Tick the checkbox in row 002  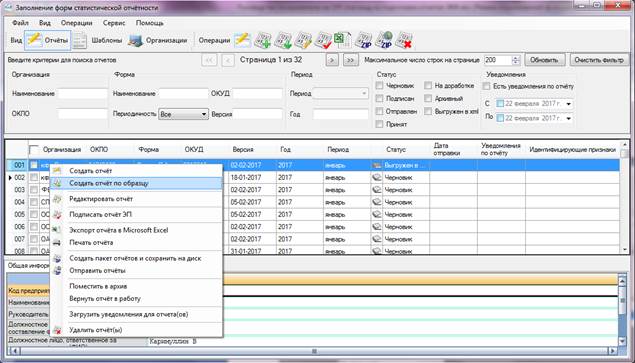pos(34,177)
